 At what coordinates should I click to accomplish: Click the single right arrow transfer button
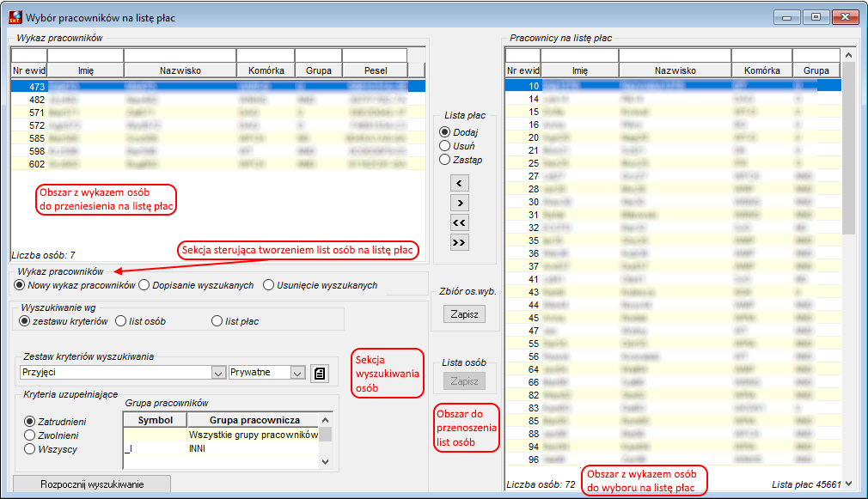pos(460,203)
